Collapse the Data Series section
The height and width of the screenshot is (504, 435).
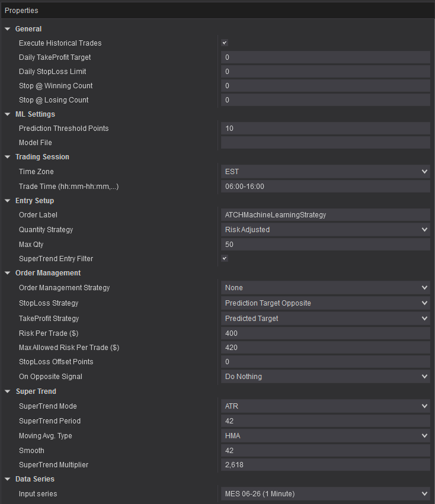click(x=7, y=479)
